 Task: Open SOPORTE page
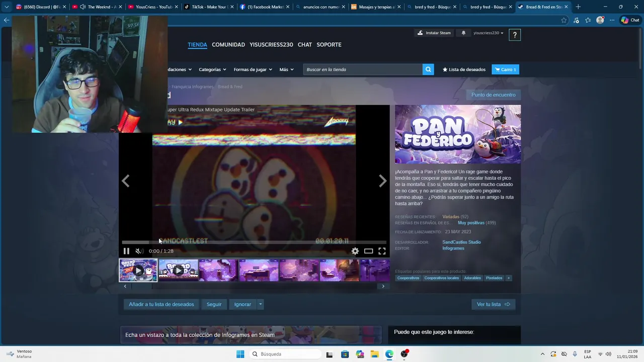[x=329, y=45]
